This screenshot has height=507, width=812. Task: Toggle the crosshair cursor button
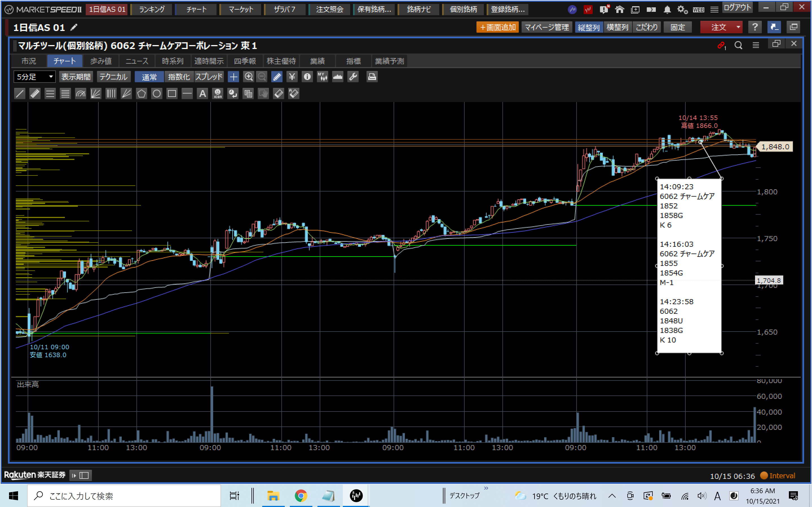click(x=233, y=77)
